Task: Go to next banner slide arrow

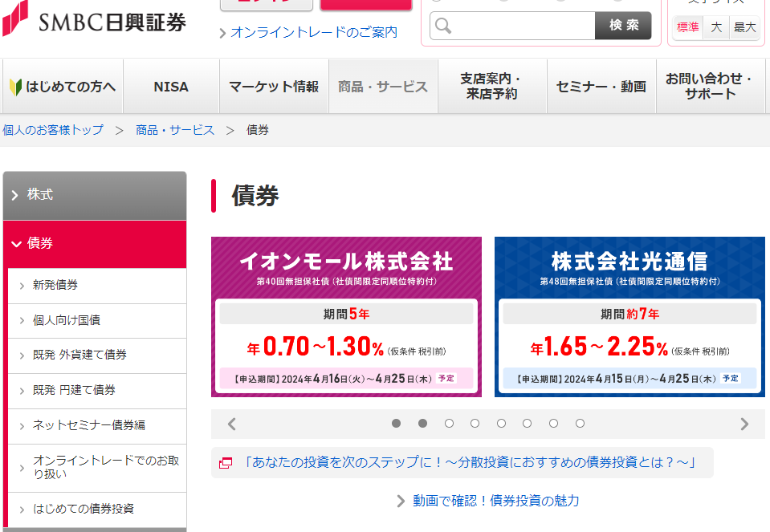Action: tap(744, 424)
